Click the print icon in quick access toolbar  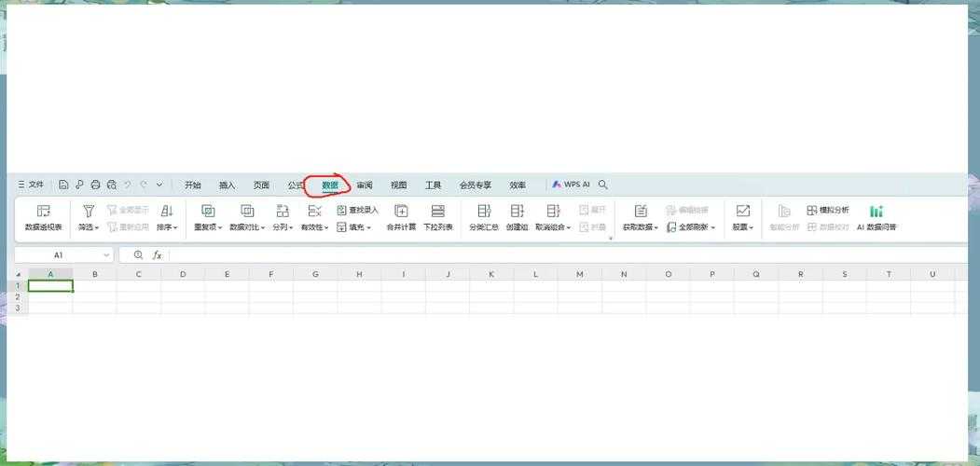coord(96,185)
